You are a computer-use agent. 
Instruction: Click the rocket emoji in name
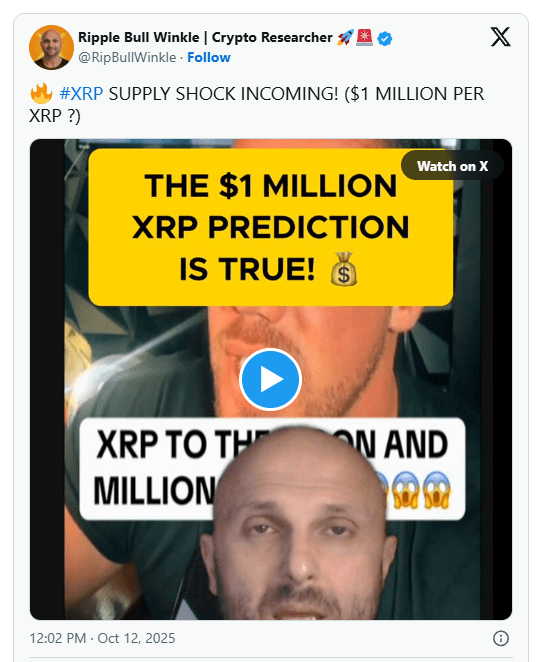pyautogui.click(x=344, y=38)
